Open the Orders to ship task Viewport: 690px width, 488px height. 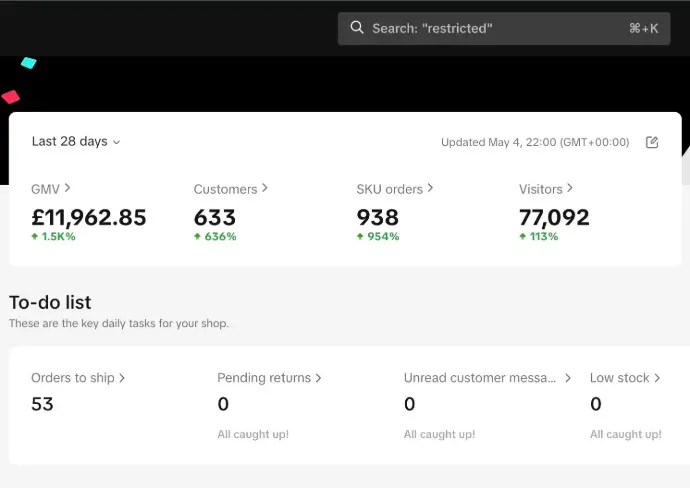pyautogui.click(x=78, y=378)
